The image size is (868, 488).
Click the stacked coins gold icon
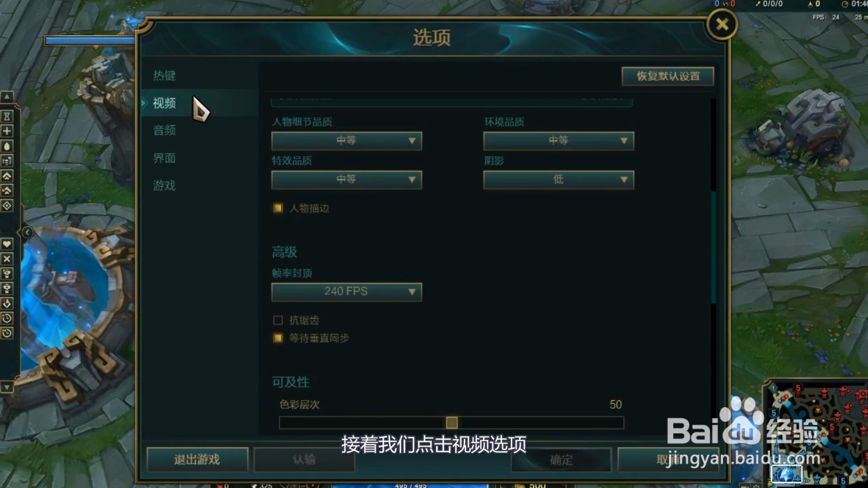click(x=7, y=160)
